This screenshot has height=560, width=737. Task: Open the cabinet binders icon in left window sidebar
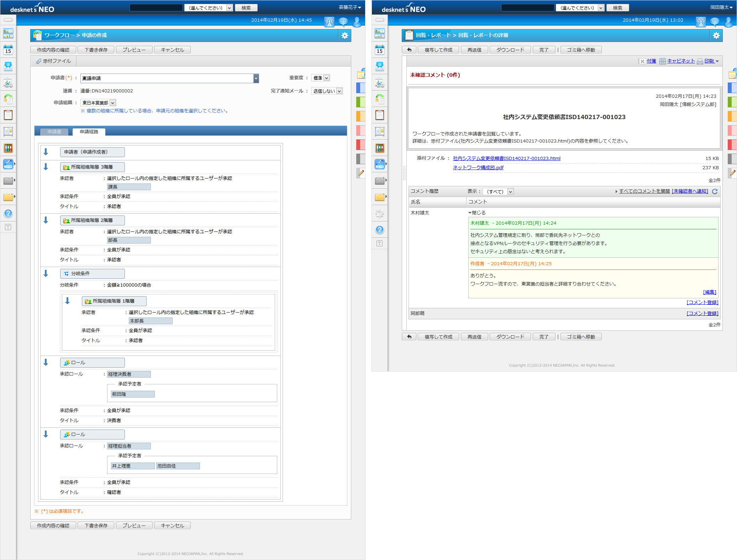click(x=8, y=148)
